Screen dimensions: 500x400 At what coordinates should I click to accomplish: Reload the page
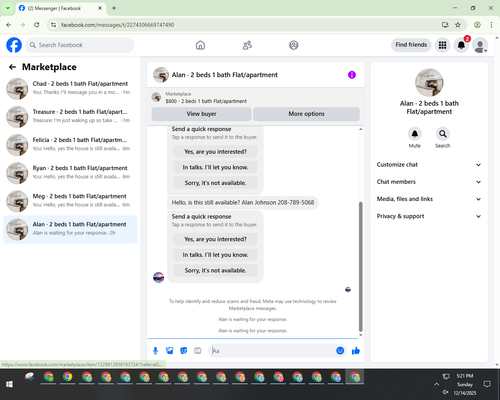(x=37, y=25)
